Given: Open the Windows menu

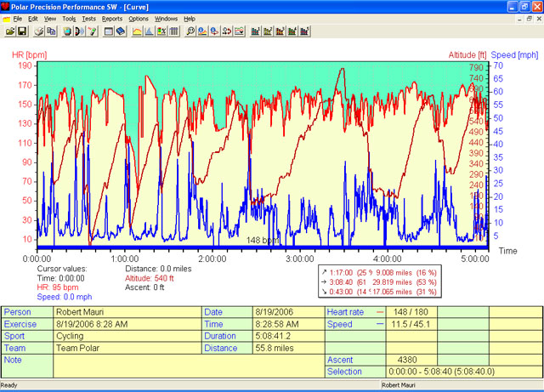Looking at the screenshot, I should click(x=167, y=19).
